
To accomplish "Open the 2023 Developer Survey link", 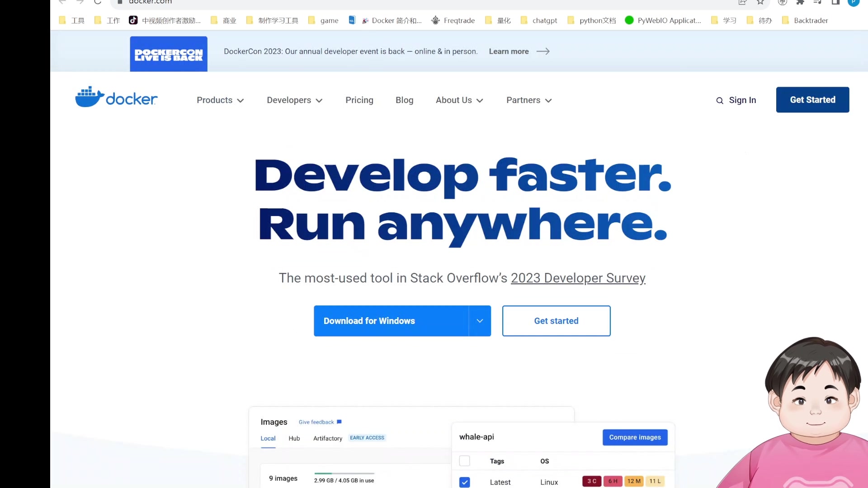I will [x=578, y=278].
